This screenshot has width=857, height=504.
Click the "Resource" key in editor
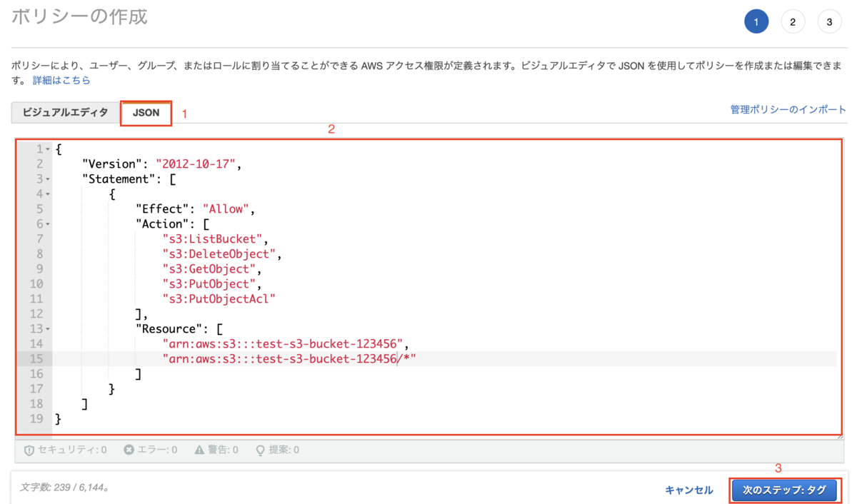pyautogui.click(x=171, y=329)
